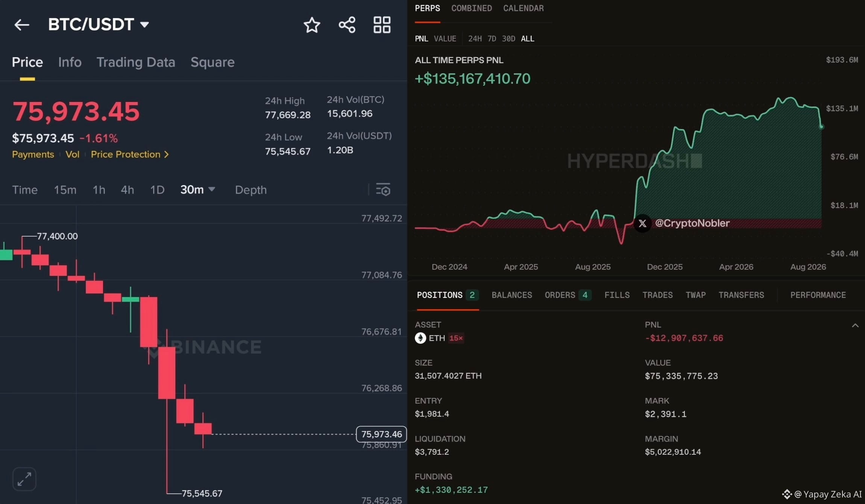Click the size value 31,507.4027 ETH
The height and width of the screenshot is (504, 865).
(448, 376)
